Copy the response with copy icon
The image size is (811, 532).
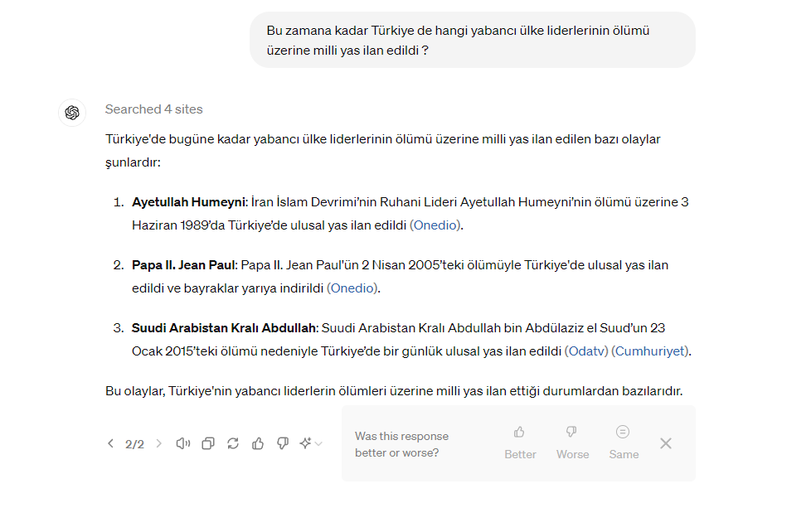(x=208, y=443)
